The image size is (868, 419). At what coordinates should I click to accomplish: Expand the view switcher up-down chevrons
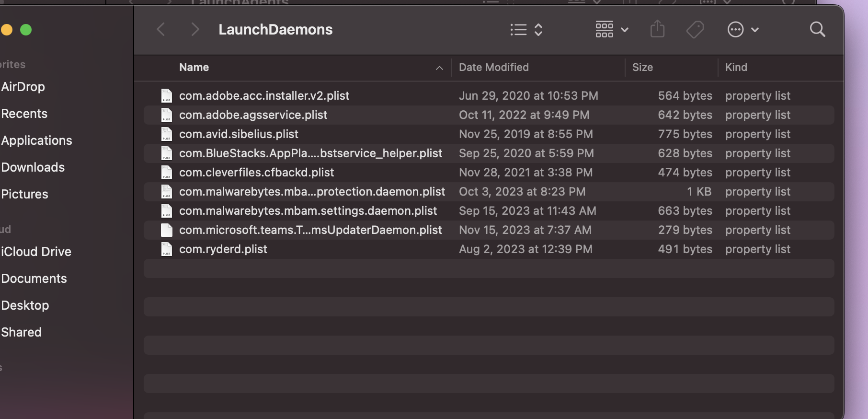(x=538, y=30)
